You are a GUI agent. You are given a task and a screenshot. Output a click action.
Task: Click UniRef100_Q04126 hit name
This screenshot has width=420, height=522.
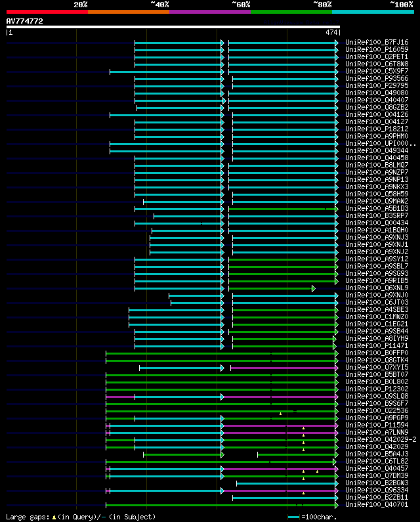(x=377, y=114)
